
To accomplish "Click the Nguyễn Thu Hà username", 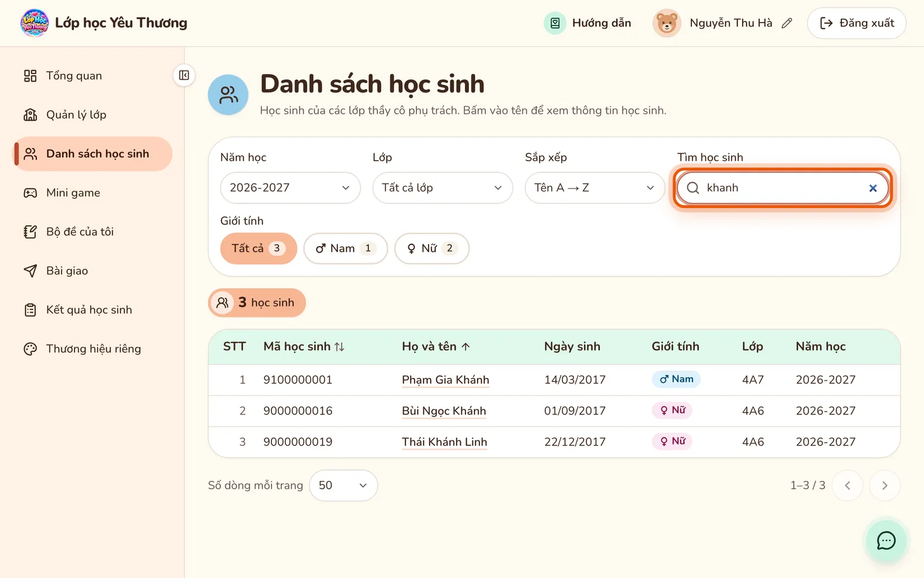I will click(x=731, y=23).
